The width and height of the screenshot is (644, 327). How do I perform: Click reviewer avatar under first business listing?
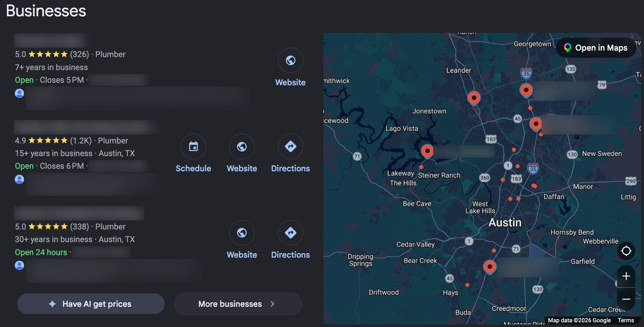click(19, 94)
